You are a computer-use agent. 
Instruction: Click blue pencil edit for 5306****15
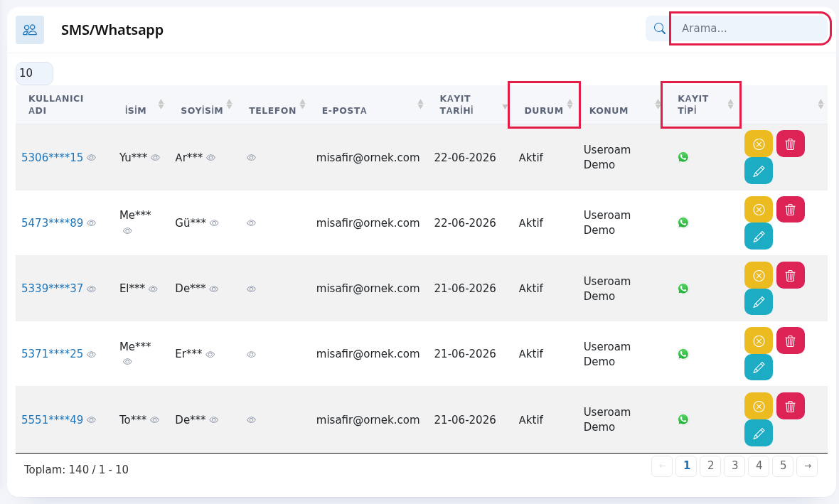coord(759,171)
